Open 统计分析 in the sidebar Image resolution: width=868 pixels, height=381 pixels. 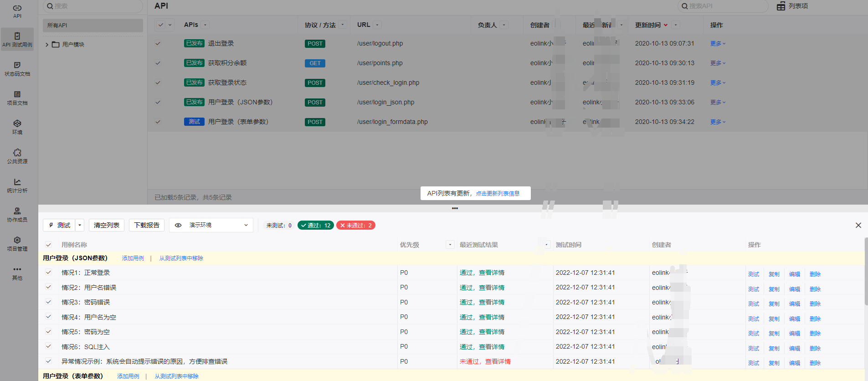17,185
